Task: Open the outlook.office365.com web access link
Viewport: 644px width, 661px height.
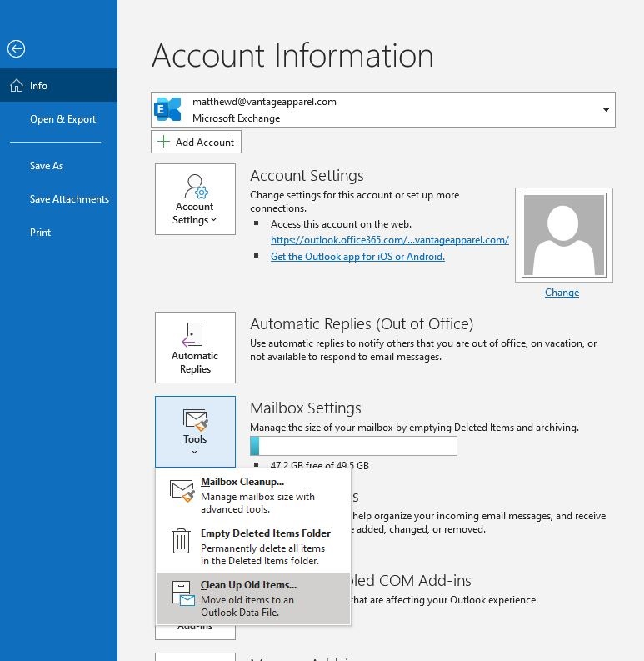Action: (389, 240)
